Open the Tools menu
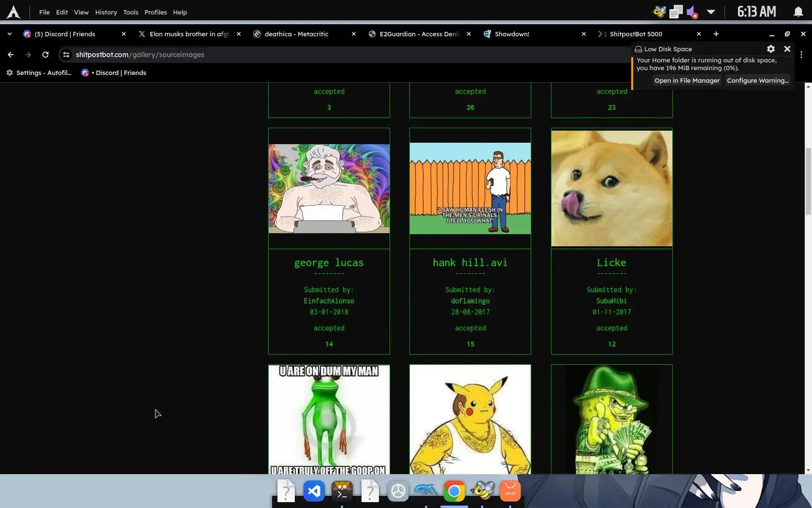This screenshot has height=508, width=812. pyautogui.click(x=130, y=12)
